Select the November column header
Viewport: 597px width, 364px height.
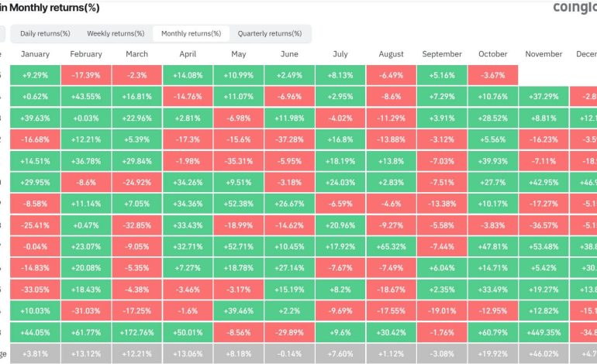pos(543,54)
